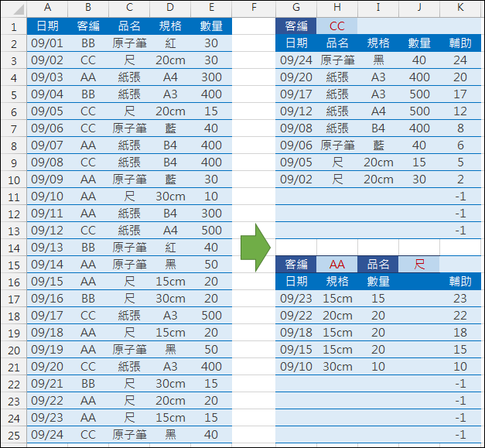Viewport: 485px width, 448px height.
Task: Click label 客編 in cell G1
Action: pos(296,26)
